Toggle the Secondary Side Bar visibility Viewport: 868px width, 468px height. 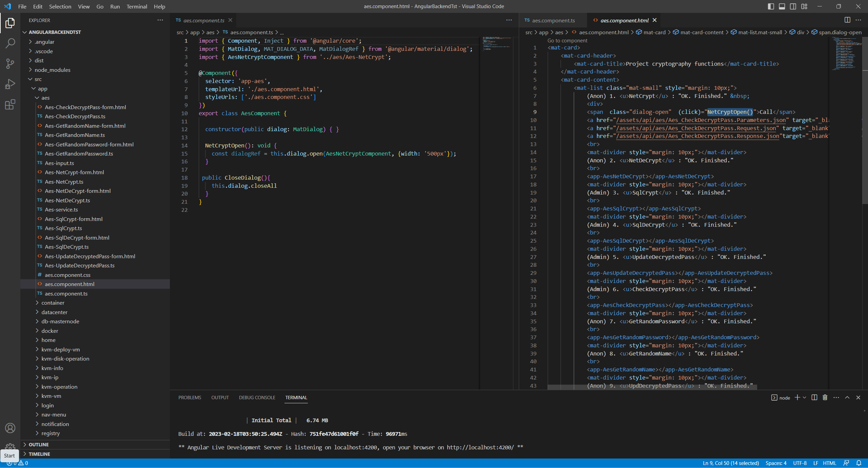793,6
